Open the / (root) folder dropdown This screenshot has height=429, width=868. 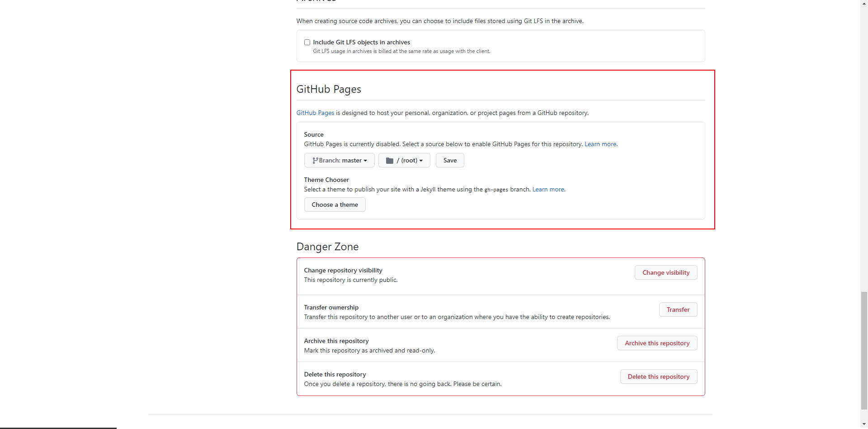[x=404, y=160]
